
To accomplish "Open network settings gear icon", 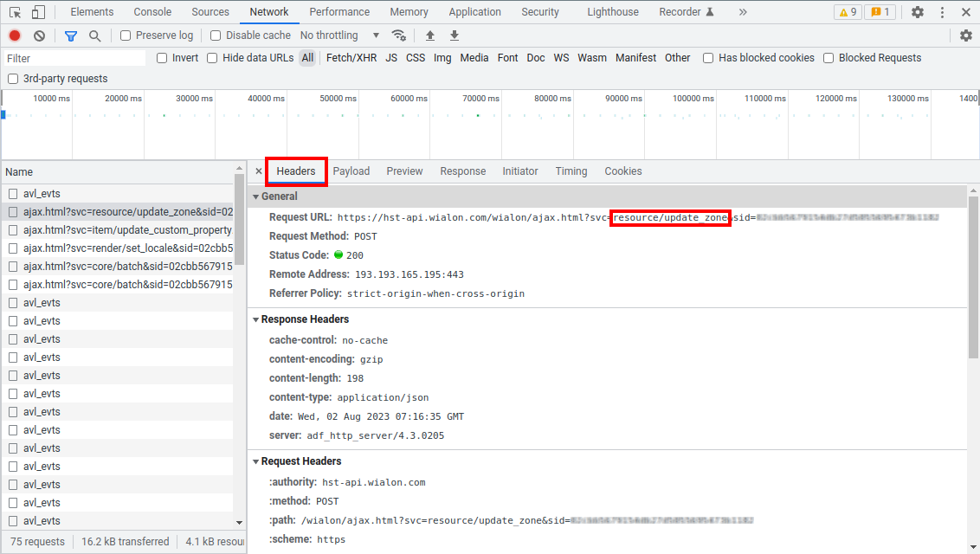I will click(965, 35).
